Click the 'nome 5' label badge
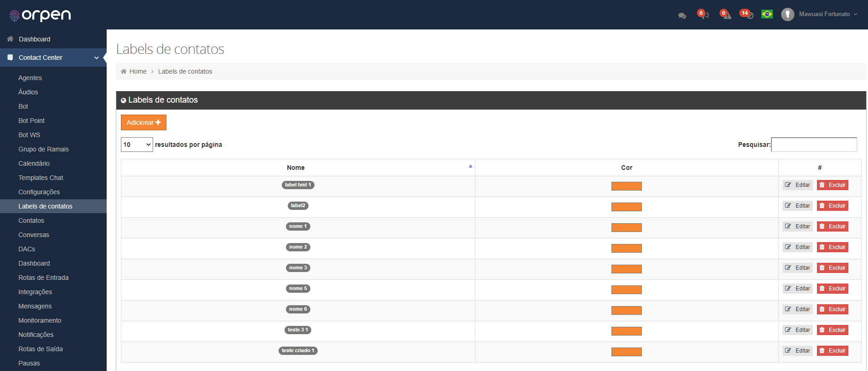The height and width of the screenshot is (371, 868). point(298,289)
